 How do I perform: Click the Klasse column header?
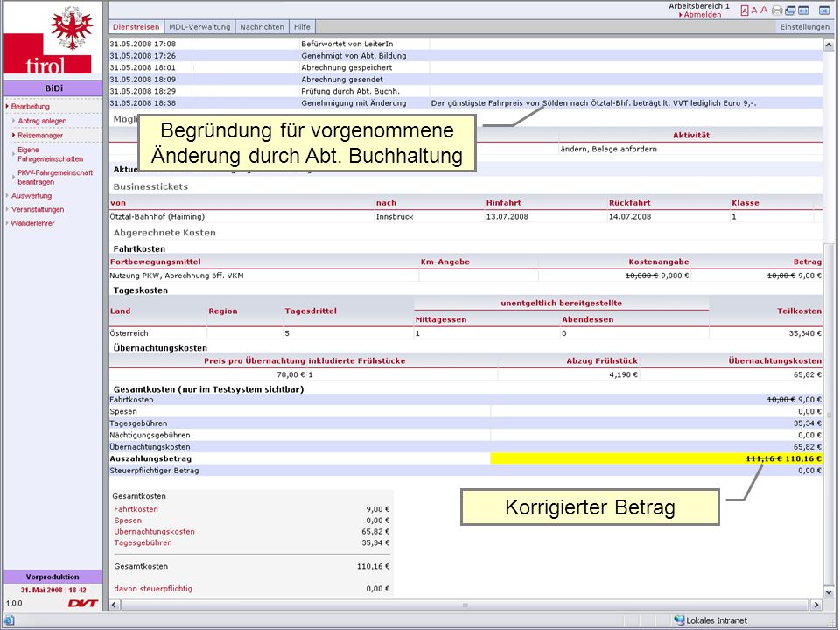click(745, 202)
